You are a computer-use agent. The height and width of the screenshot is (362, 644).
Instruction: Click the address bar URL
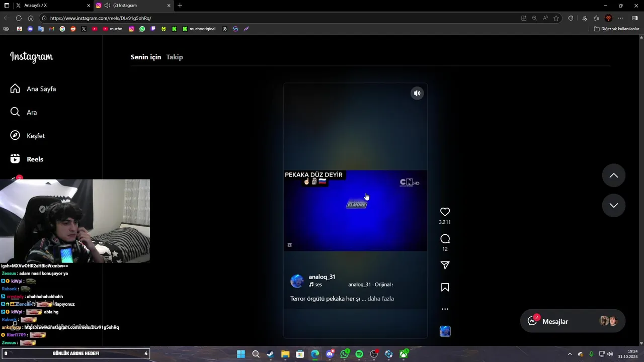tap(101, 18)
